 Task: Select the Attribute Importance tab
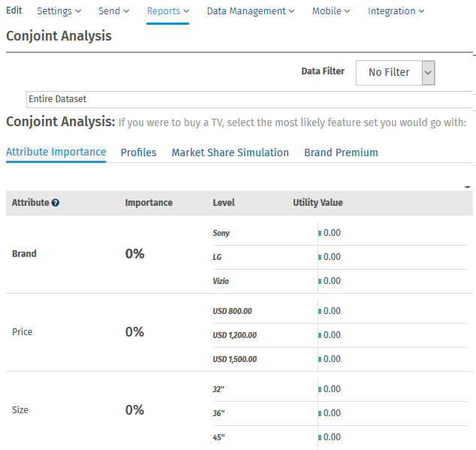pyautogui.click(x=56, y=153)
